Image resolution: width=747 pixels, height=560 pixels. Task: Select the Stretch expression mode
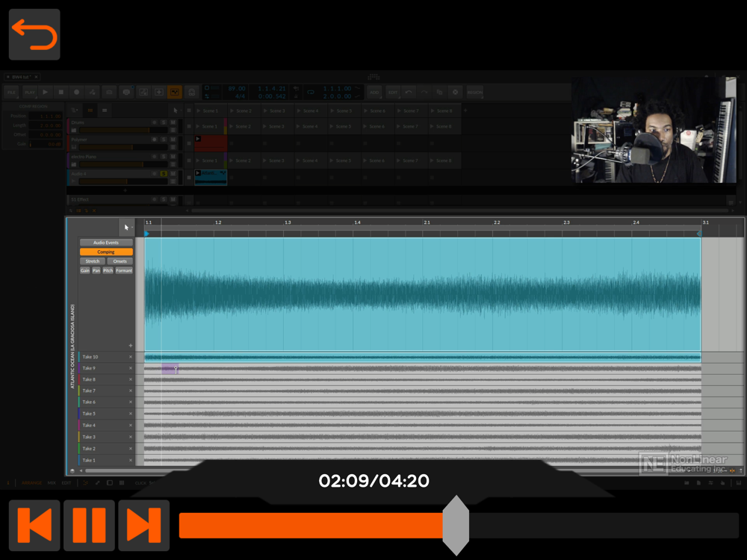point(93,261)
